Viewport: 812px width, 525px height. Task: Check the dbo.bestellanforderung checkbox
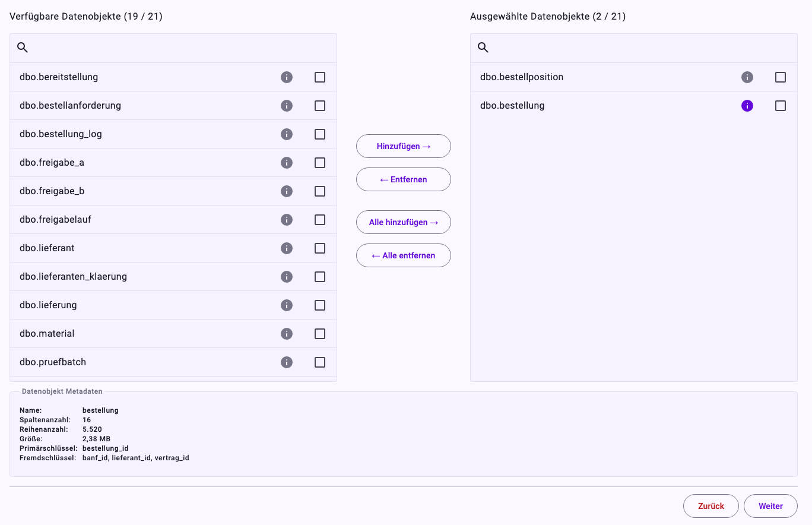(320, 106)
